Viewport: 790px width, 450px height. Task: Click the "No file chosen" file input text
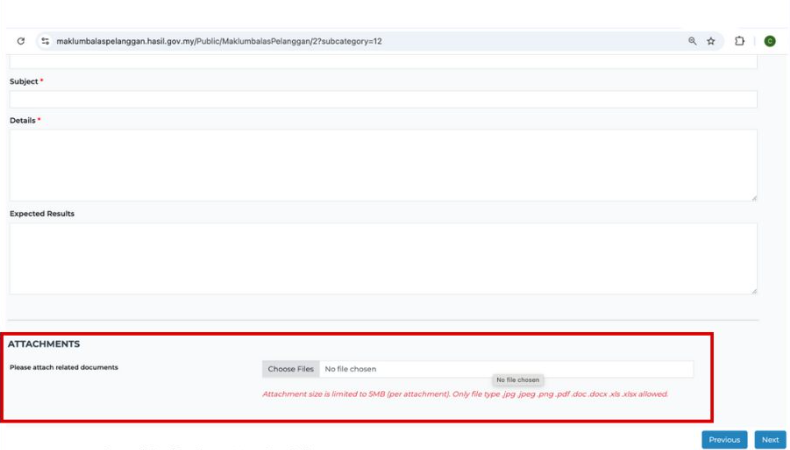click(x=350, y=369)
